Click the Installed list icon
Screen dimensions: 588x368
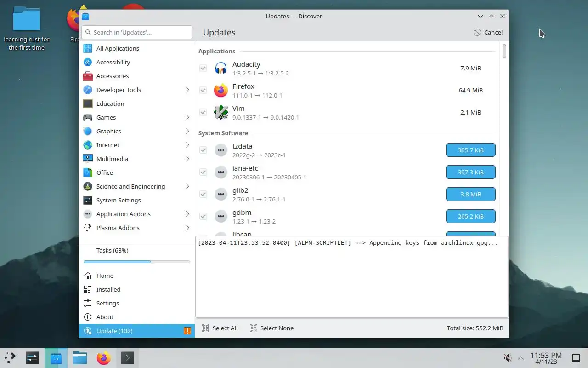click(88, 289)
